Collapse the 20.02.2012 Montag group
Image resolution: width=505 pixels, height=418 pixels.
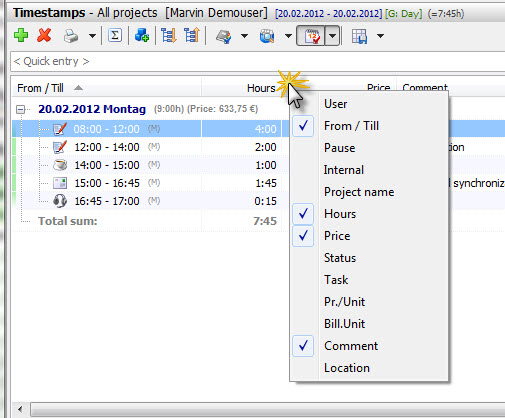coord(21,109)
